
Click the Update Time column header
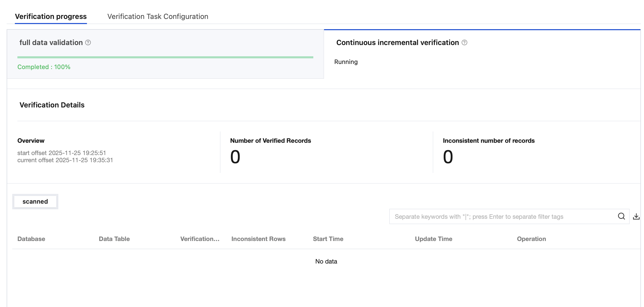click(x=434, y=239)
